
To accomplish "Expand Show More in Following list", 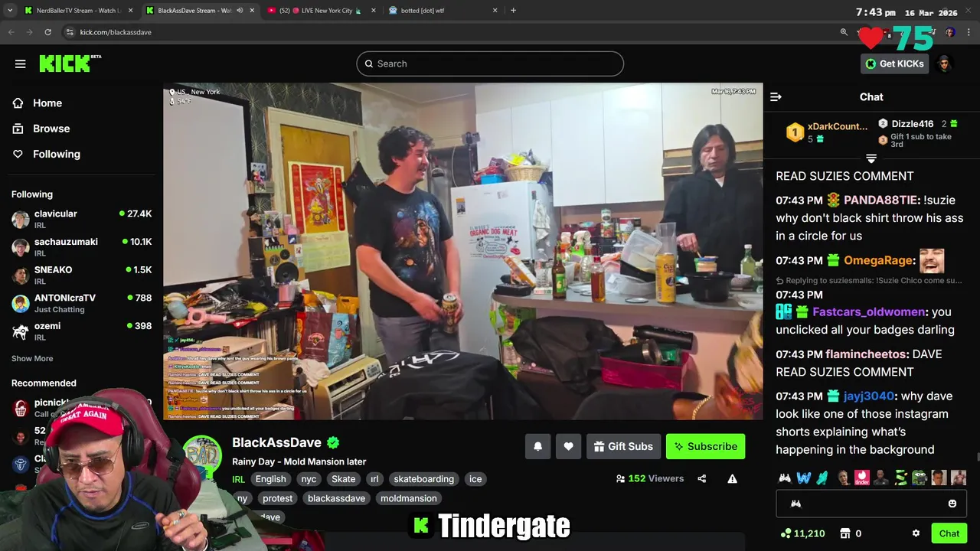I will 32,358.
